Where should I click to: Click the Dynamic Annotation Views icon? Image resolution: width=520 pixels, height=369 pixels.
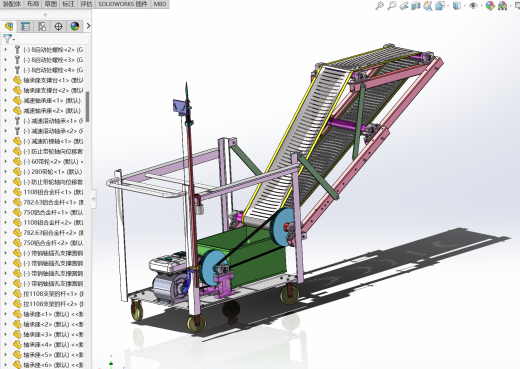[428, 6]
